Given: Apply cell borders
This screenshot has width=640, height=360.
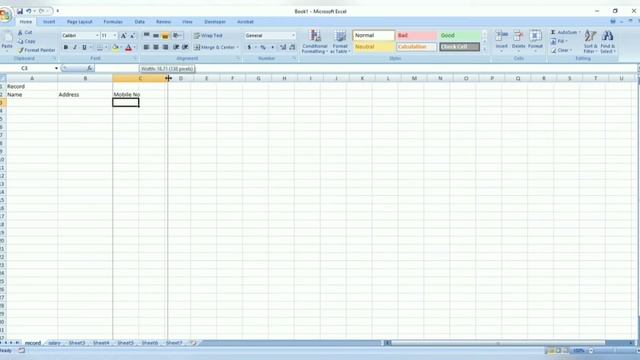Looking at the screenshot, I should click(100, 47).
